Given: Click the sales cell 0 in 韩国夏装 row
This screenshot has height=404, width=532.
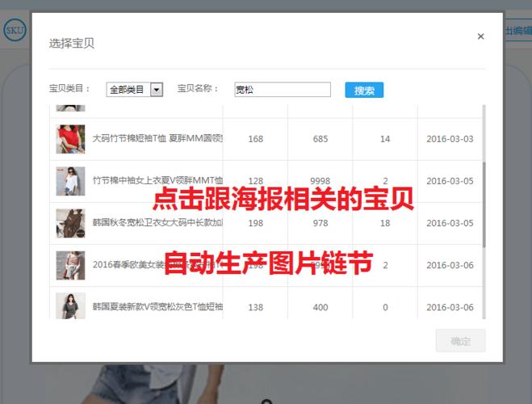Looking at the screenshot, I should [x=385, y=307].
